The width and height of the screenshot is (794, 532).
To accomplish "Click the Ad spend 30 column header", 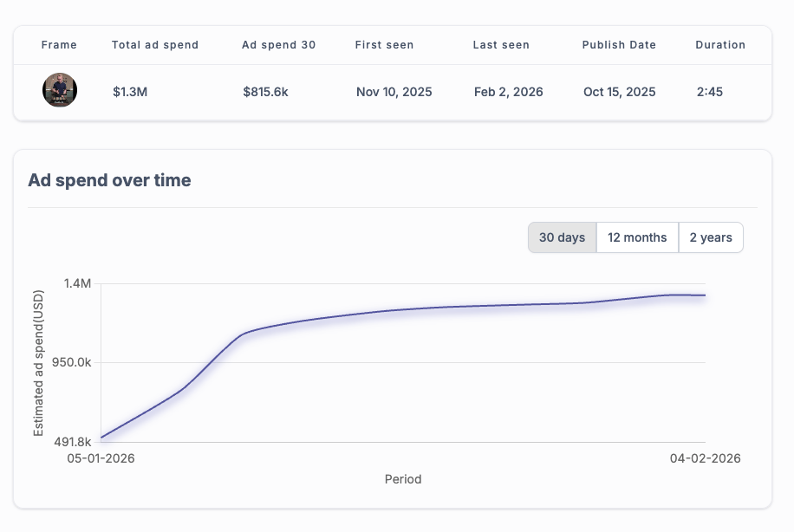I will point(278,45).
